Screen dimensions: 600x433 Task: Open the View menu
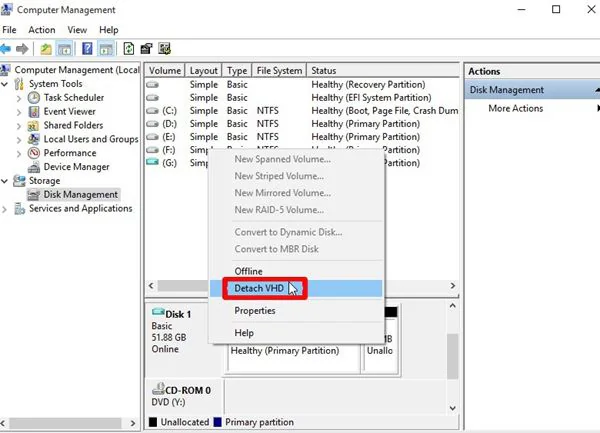[x=77, y=30]
